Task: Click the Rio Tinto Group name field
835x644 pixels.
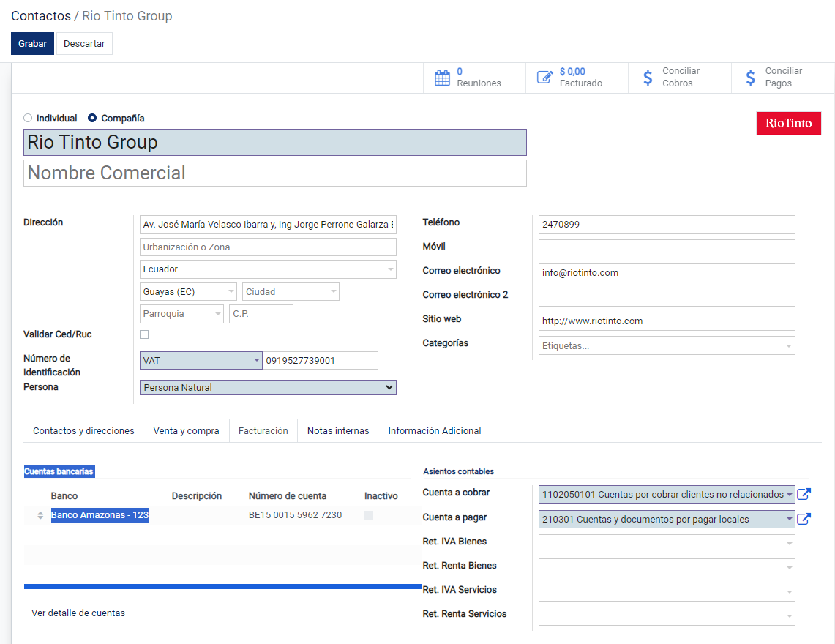Action: [x=274, y=142]
